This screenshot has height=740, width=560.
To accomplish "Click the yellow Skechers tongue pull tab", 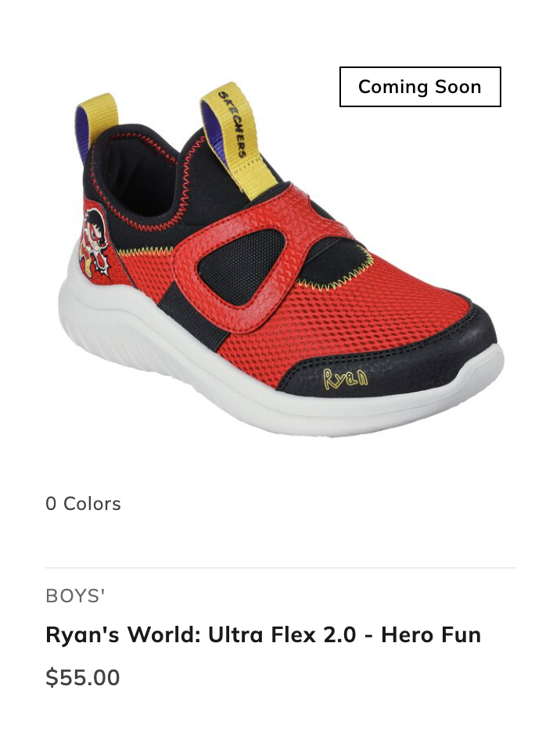I will click(x=239, y=140).
